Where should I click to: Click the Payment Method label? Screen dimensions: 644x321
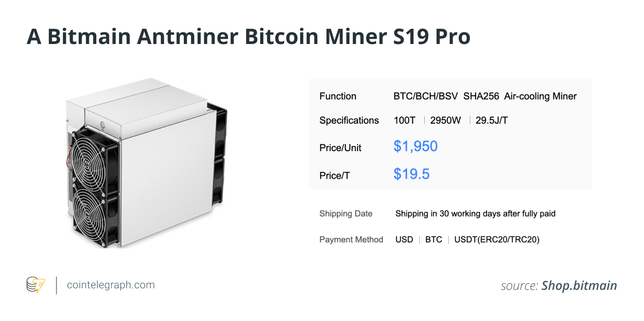pyautogui.click(x=351, y=240)
